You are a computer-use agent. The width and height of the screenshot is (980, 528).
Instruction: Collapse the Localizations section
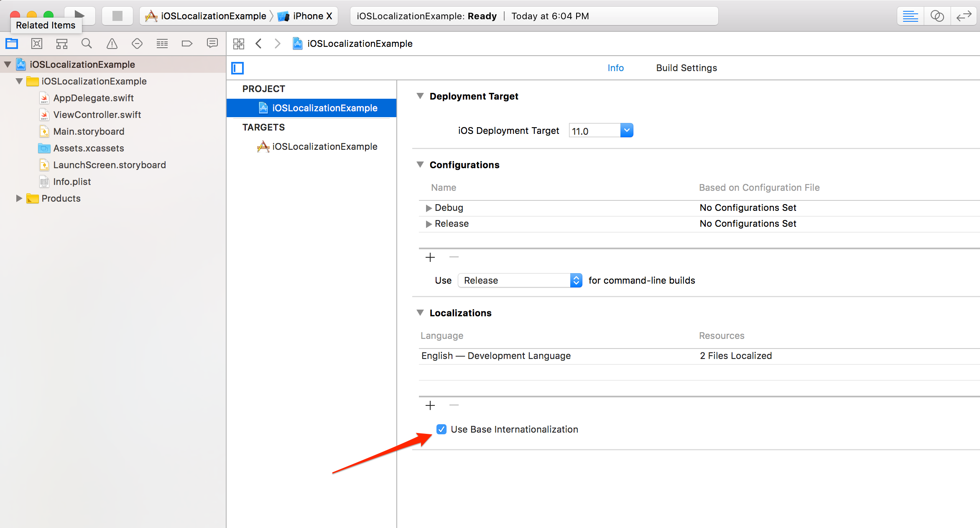pyautogui.click(x=420, y=313)
